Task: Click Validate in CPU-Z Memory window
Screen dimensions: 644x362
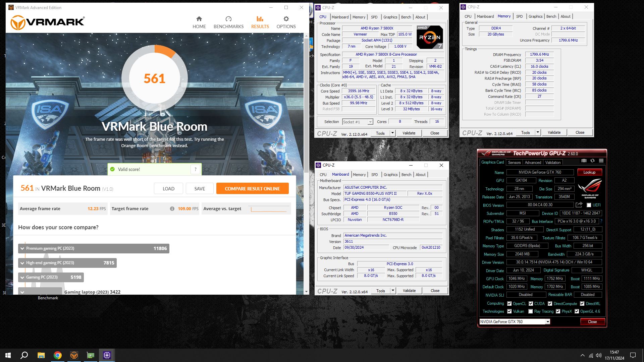Action: tap(554, 132)
